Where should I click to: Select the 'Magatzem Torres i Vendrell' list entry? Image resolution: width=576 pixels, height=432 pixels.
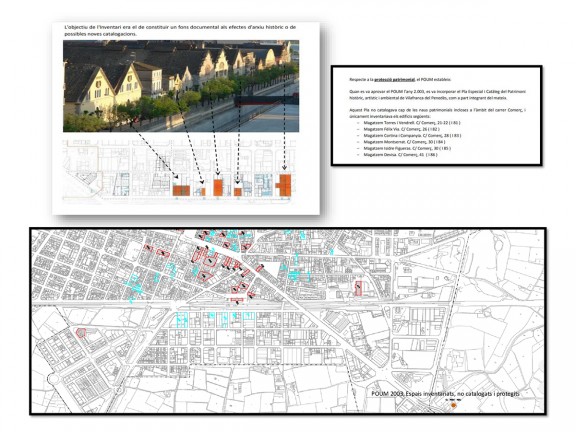point(412,123)
